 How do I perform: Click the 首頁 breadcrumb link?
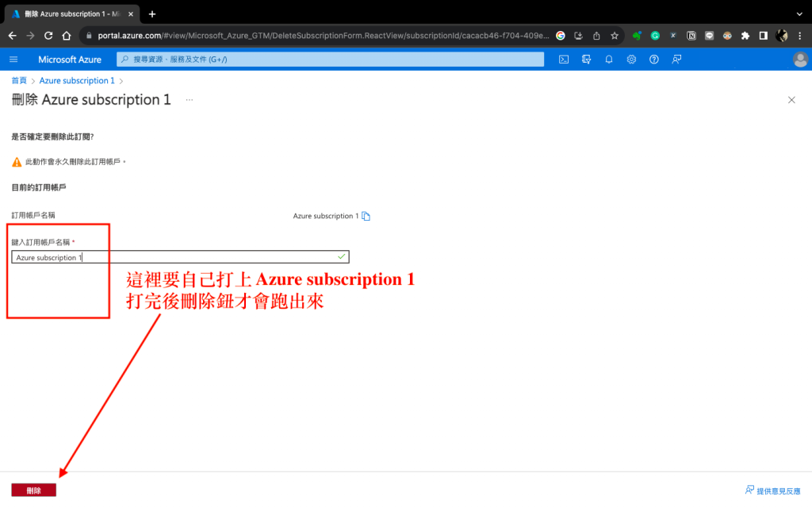point(19,81)
